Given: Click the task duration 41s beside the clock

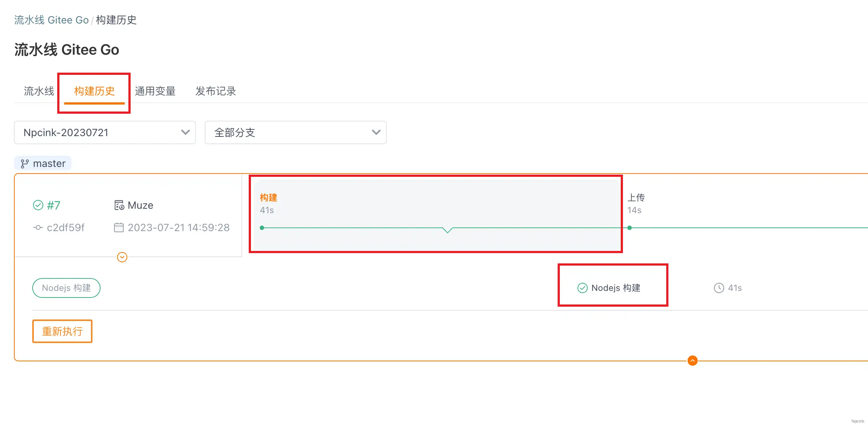Looking at the screenshot, I should tap(735, 288).
